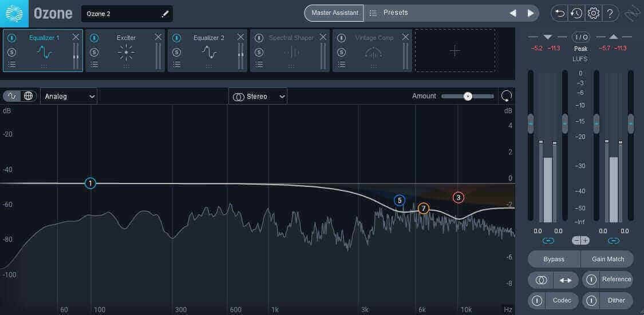The width and height of the screenshot is (644, 315).
Task: Select the globe view icon
Action: pos(29,96)
